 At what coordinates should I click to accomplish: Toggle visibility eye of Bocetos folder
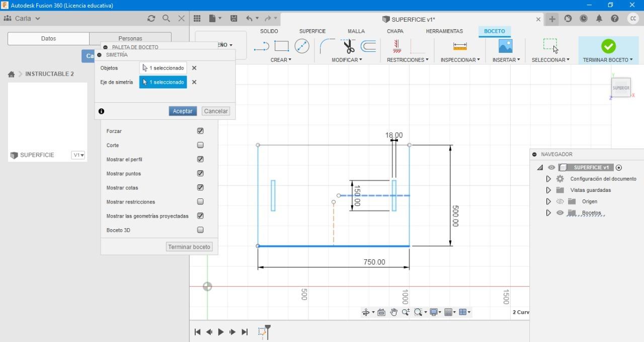click(x=560, y=213)
